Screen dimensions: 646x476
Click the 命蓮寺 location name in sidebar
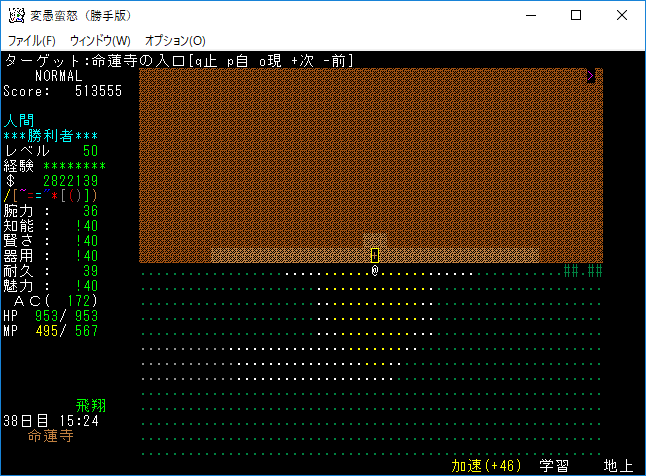(50, 436)
